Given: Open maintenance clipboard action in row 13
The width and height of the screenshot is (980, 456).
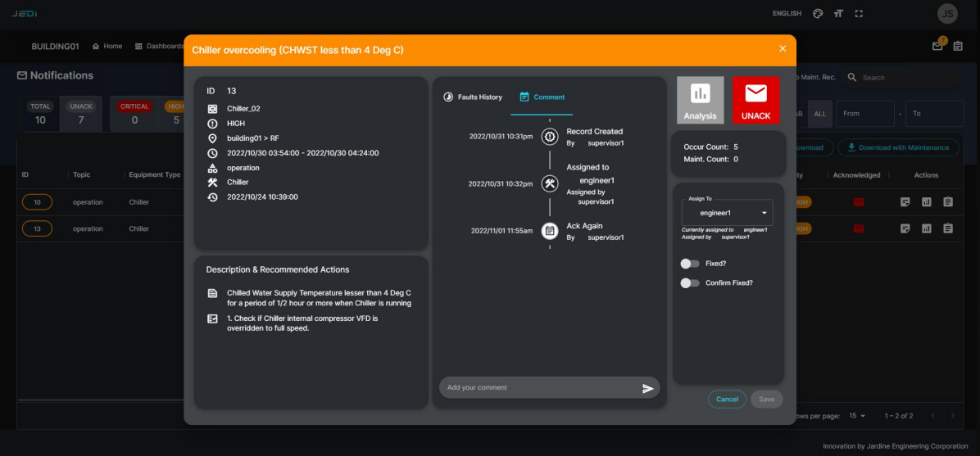Looking at the screenshot, I should click(948, 228).
